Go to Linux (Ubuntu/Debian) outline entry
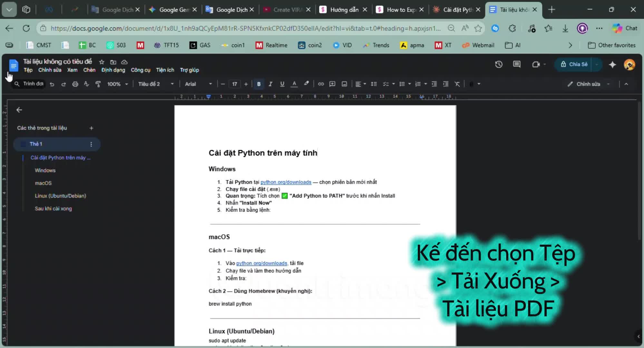The height and width of the screenshot is (348, 644). tap(60, 196)
